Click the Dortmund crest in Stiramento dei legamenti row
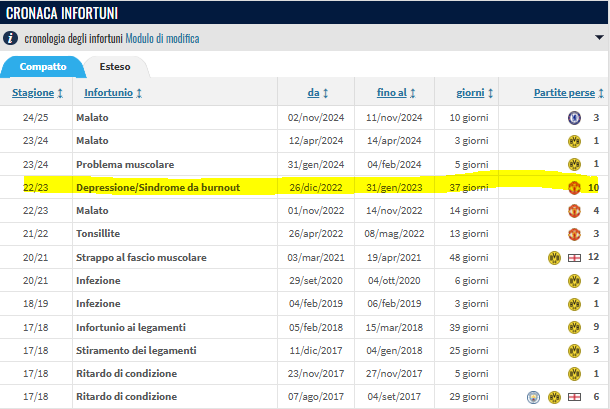The width and height of the screenshot is (610, 409). [x=574, y=350]
